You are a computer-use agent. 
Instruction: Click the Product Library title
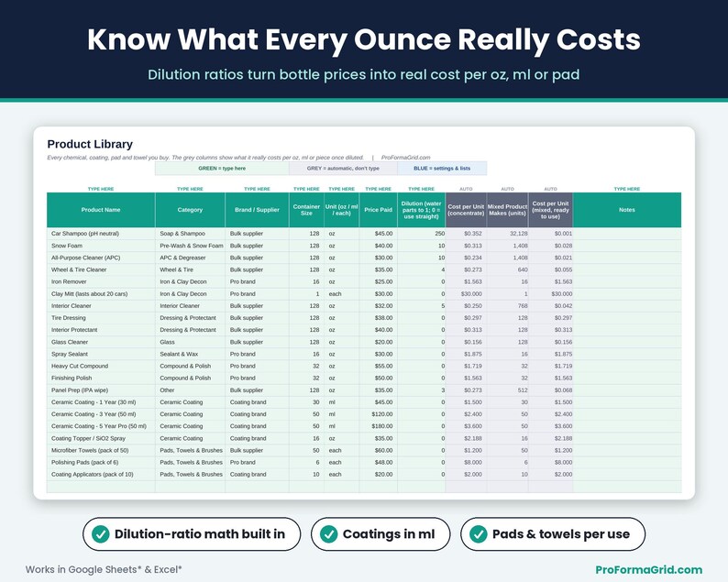[90, 144]
